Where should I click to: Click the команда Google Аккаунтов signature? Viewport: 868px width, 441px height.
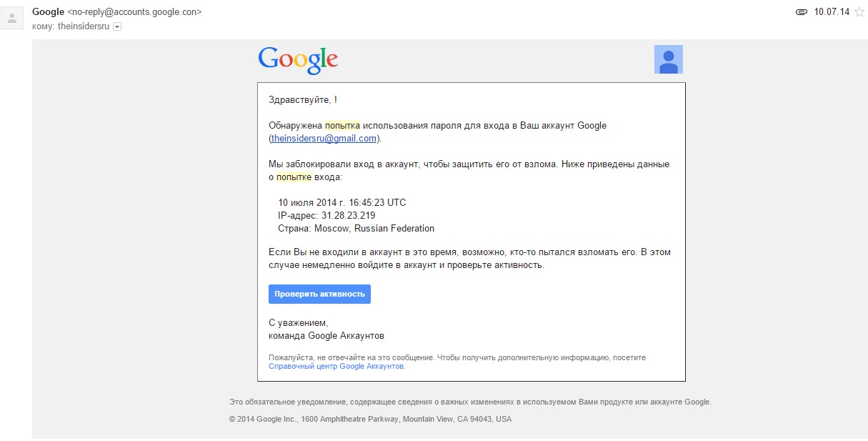pos(326,335)
